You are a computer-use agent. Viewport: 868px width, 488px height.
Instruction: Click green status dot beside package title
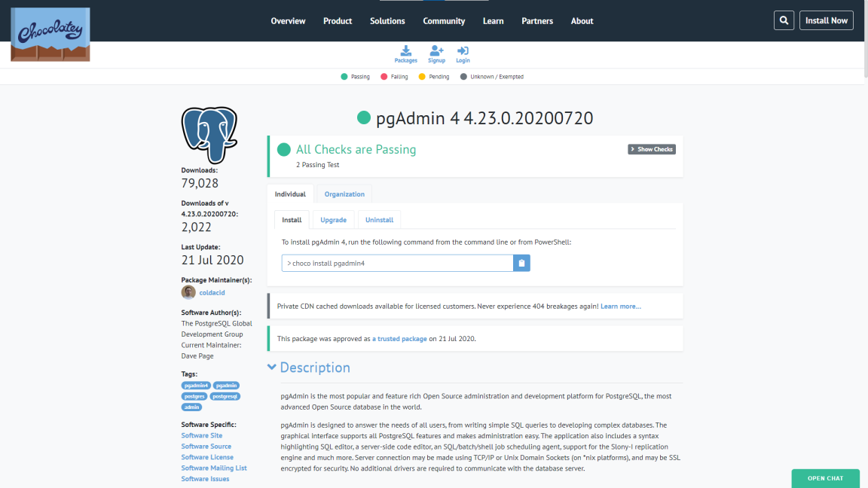coord(364,117)
